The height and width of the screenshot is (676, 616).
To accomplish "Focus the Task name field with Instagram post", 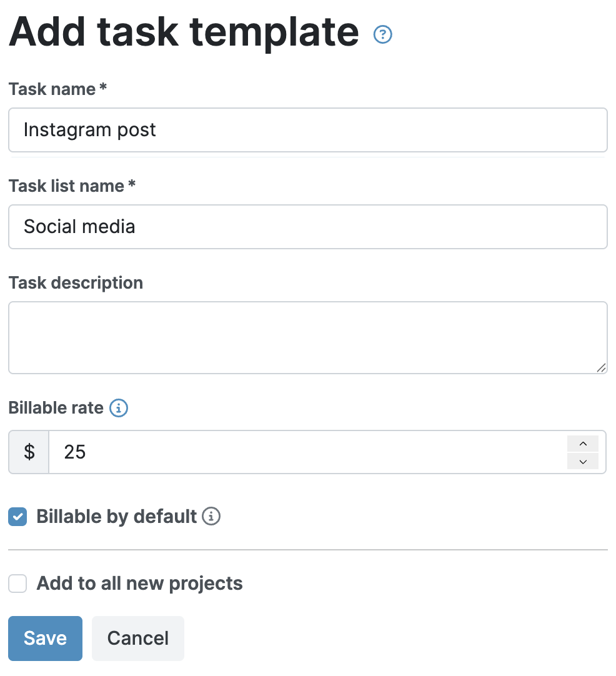I will pos(307,130).
